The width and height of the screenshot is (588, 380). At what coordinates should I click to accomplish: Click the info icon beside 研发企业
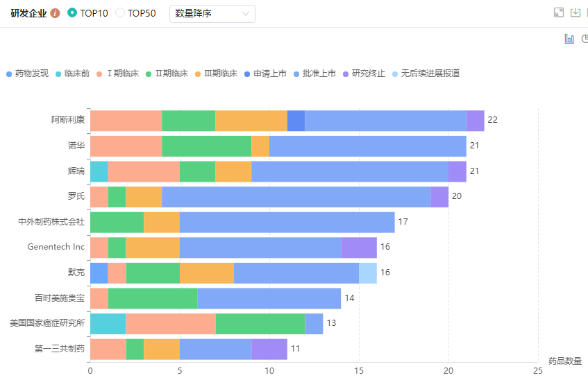[x=56, y=13]
